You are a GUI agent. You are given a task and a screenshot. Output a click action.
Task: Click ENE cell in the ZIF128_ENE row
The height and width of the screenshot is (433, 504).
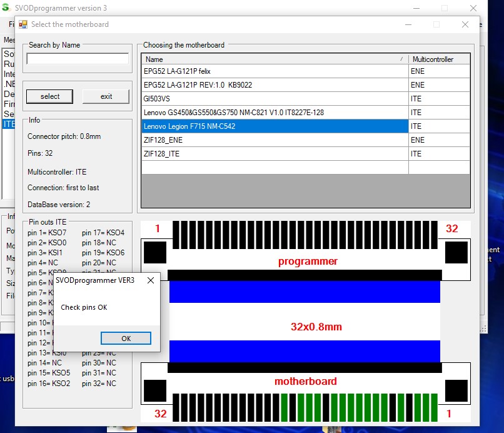click(439, 140)
